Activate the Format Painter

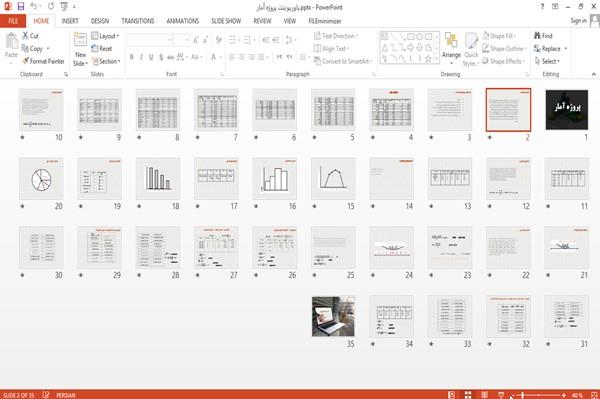43,61
